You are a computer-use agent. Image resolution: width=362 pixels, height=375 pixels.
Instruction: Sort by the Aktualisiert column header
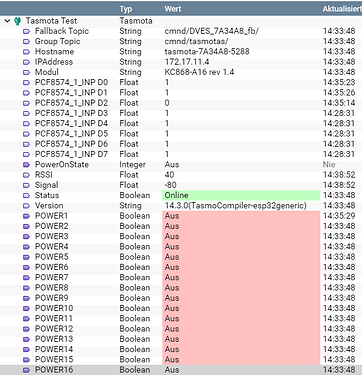pos(342,9)
